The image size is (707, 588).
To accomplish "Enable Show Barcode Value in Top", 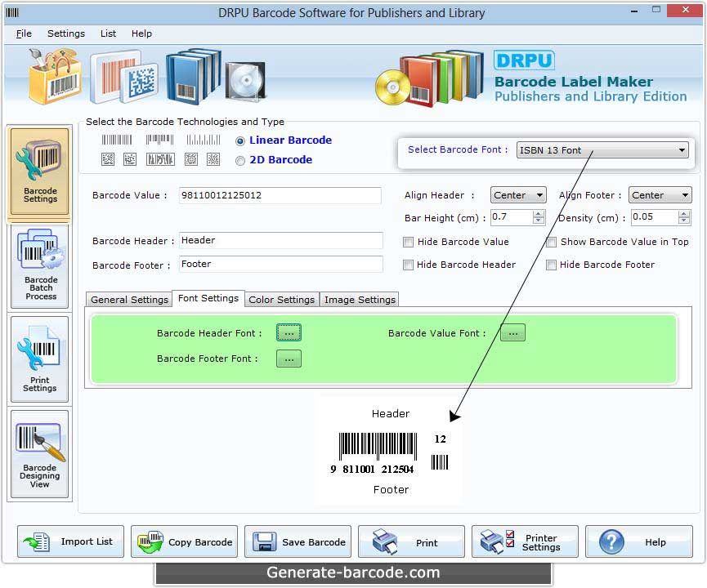I will [x=551, y=243].
